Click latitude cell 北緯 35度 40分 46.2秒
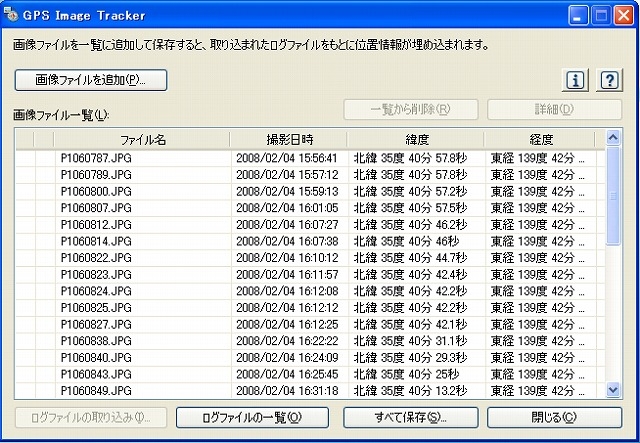This screenshot has height=443, width=640. click(x=410, y=225)
